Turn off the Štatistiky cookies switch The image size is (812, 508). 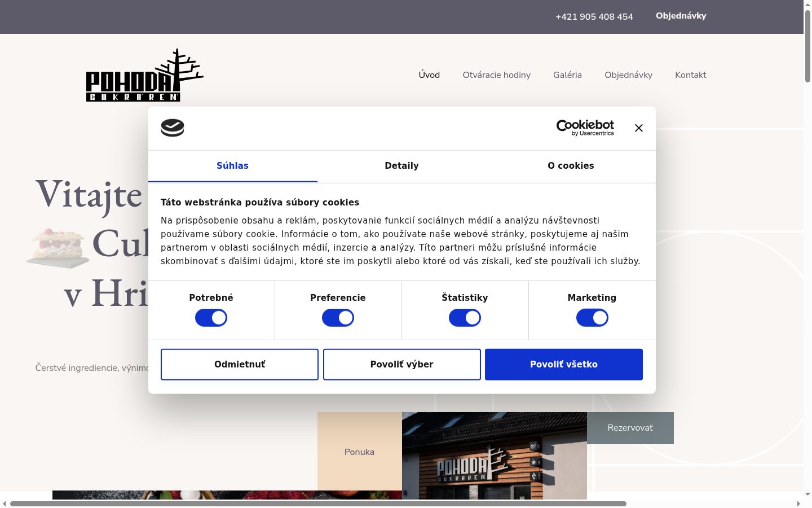(465, 318)
